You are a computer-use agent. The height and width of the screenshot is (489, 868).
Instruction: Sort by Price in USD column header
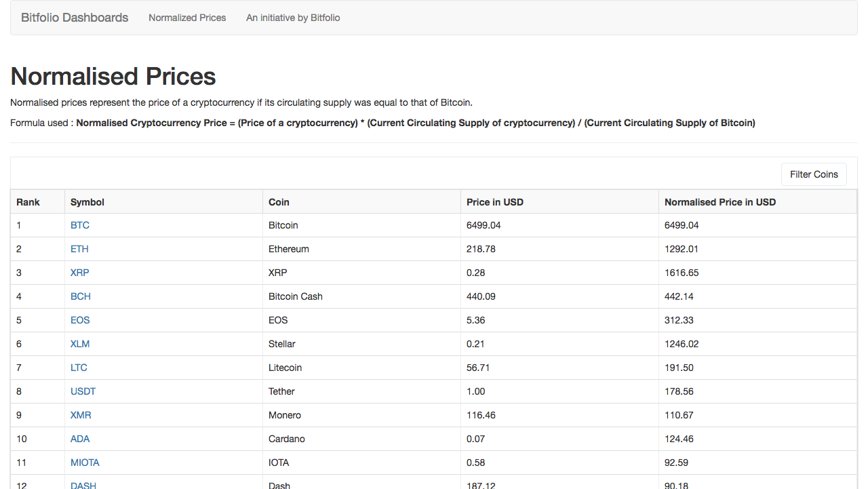(495, 202)
